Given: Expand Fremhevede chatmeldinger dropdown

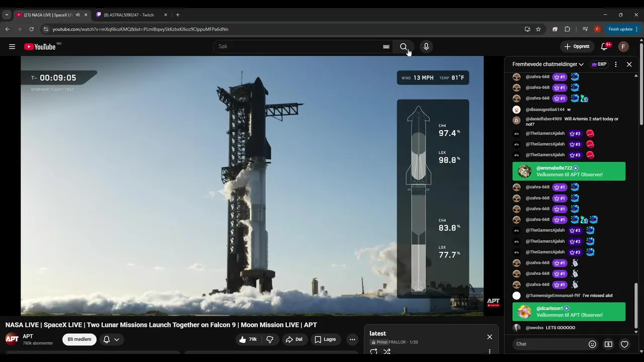Looking at the screenshot, I should [x=548, y=64].
